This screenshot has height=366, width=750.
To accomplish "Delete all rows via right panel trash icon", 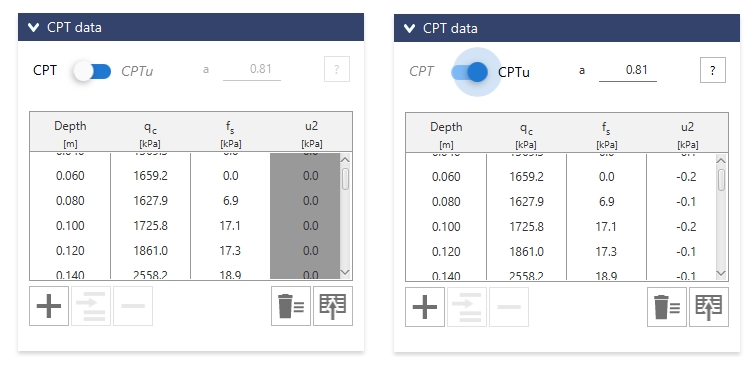I will click(x=667, y=307).
